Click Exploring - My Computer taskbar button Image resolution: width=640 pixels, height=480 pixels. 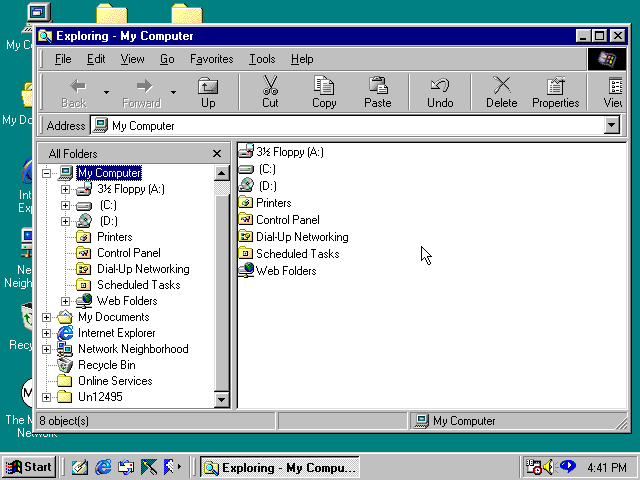point(280,467)
